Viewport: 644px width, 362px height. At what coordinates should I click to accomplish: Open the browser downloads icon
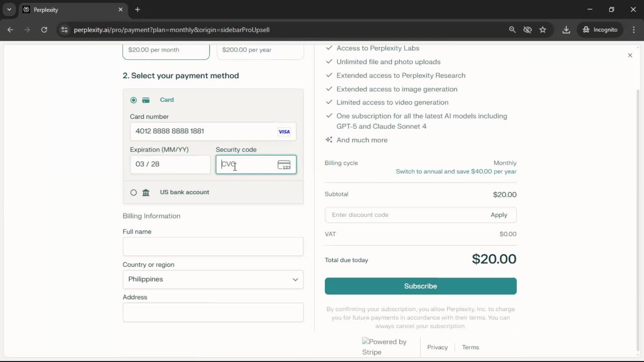click(x=566, y=30)
